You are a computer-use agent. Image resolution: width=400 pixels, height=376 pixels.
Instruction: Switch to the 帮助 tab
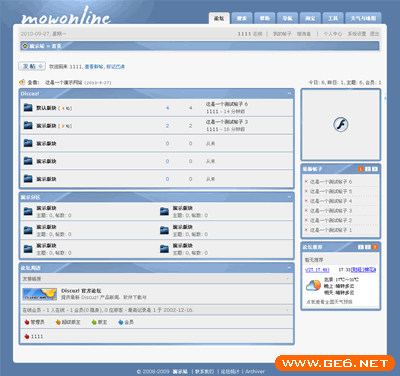[x=265, y=18]
